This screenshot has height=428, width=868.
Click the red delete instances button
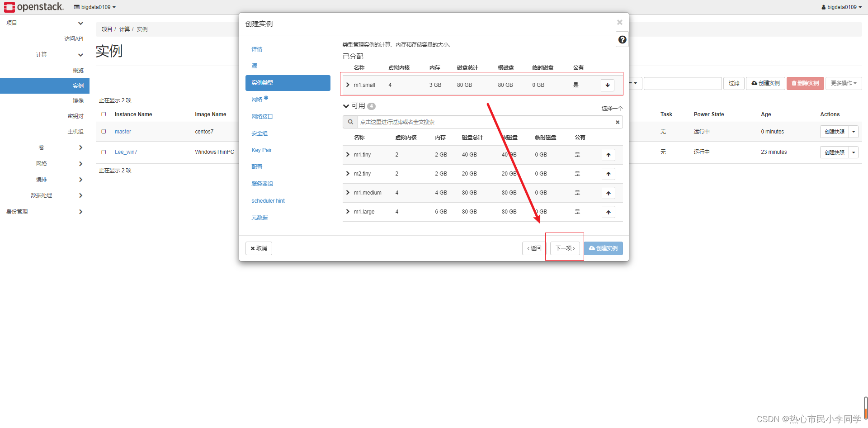point(805,83)
